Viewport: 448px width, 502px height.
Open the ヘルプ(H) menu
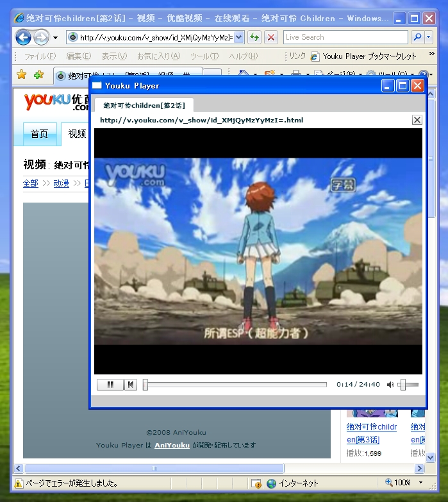(x=243, y=56)
